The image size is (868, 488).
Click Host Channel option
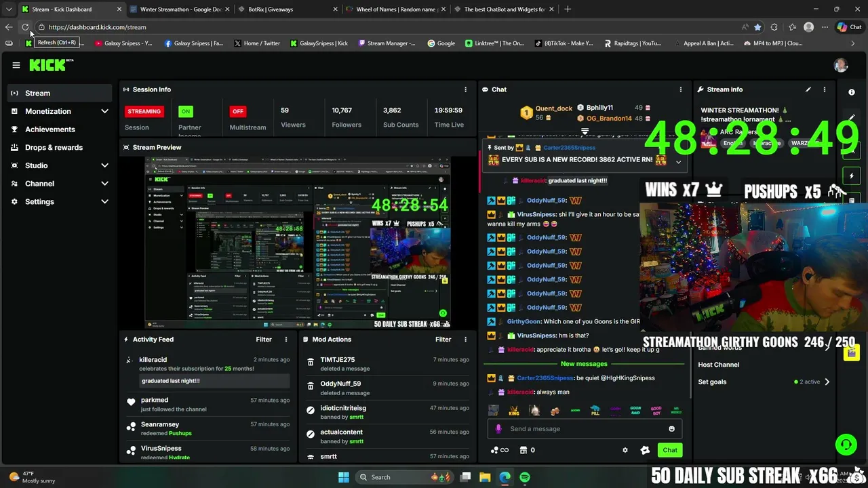click(719, 365)
